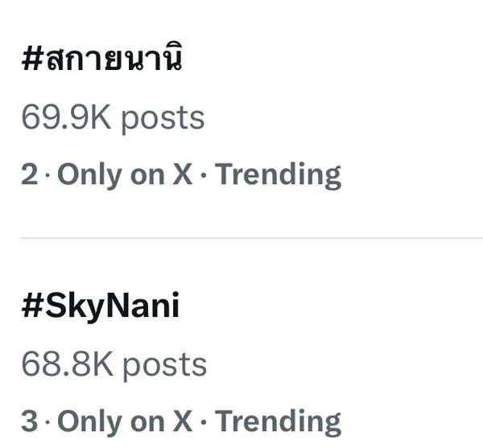Viewport: 483px width, 448px height.
Task: Click "Only on X" under #SkyNani
Action: 125,421
